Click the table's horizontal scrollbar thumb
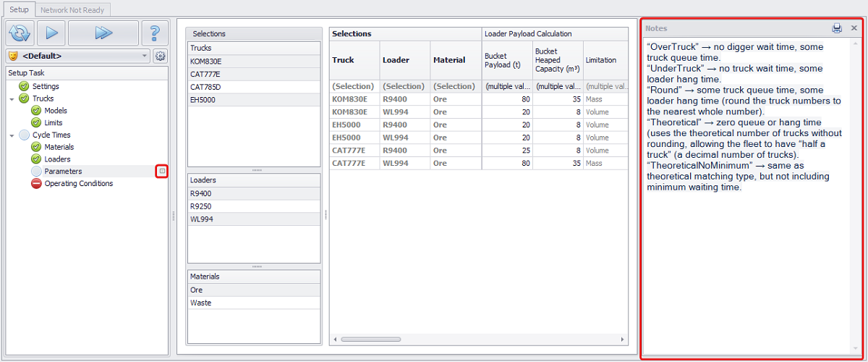The width and height of the screenshot is (868, 362). pyautogui.click(x=370, y=339)
